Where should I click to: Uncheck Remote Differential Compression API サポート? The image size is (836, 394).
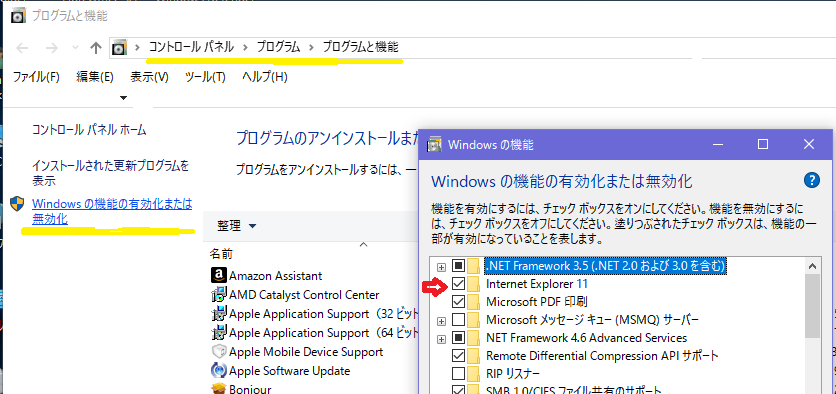[459, 355]
